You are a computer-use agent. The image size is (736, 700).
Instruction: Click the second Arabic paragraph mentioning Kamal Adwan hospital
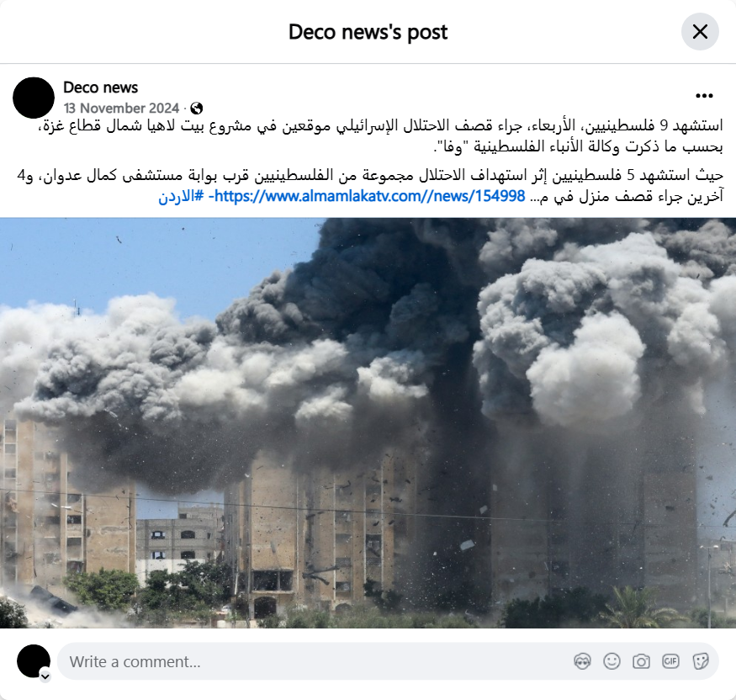click(x=370, y=185)
